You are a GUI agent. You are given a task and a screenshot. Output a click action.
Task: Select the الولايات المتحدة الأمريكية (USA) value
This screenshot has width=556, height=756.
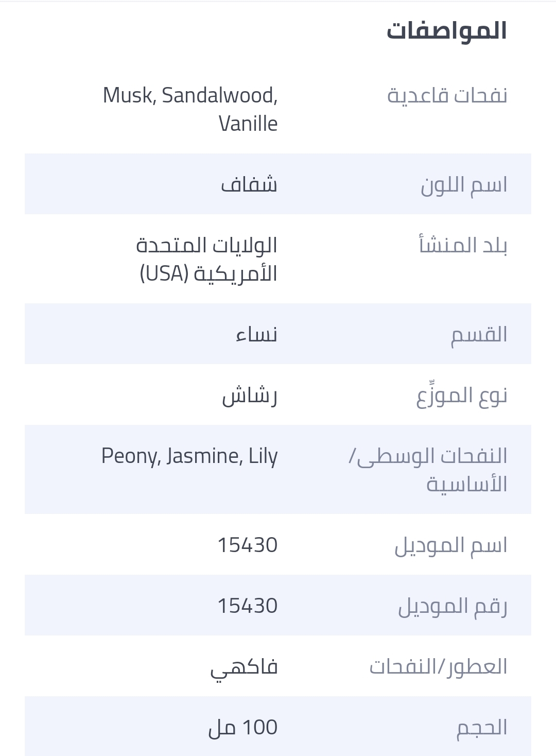[207, 259]
